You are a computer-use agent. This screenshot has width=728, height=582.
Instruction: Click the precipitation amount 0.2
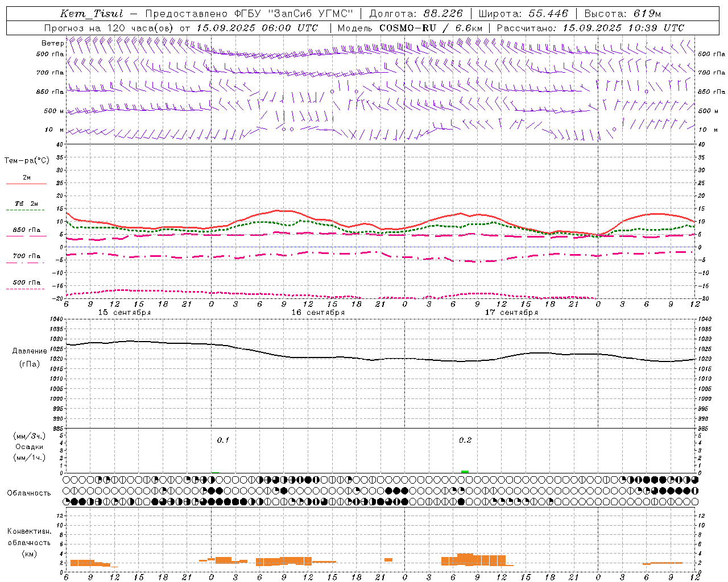(465, 440)
